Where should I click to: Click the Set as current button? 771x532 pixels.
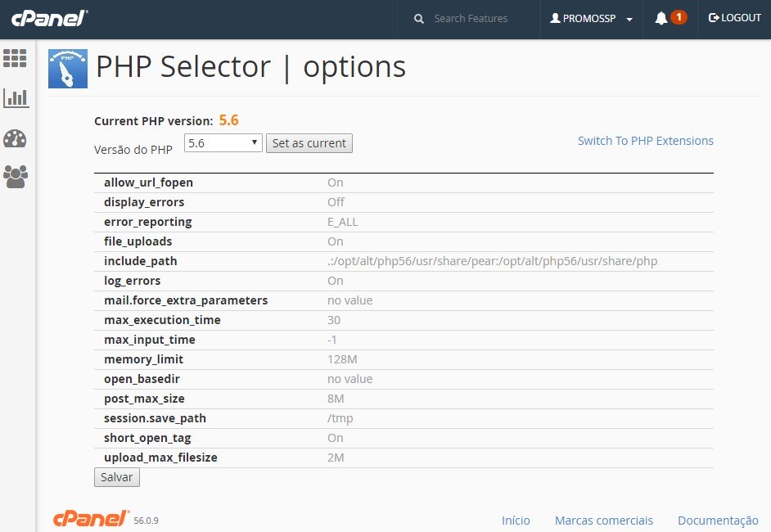309,143
